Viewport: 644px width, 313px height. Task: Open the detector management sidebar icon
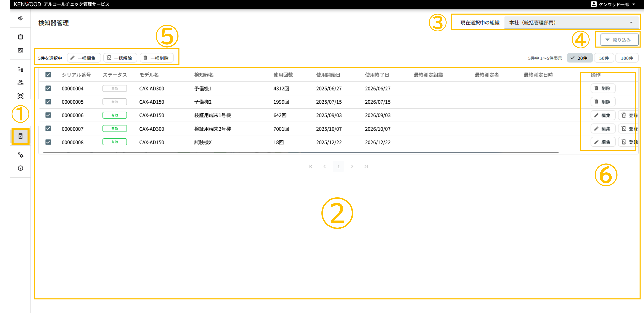coord(20,136)
